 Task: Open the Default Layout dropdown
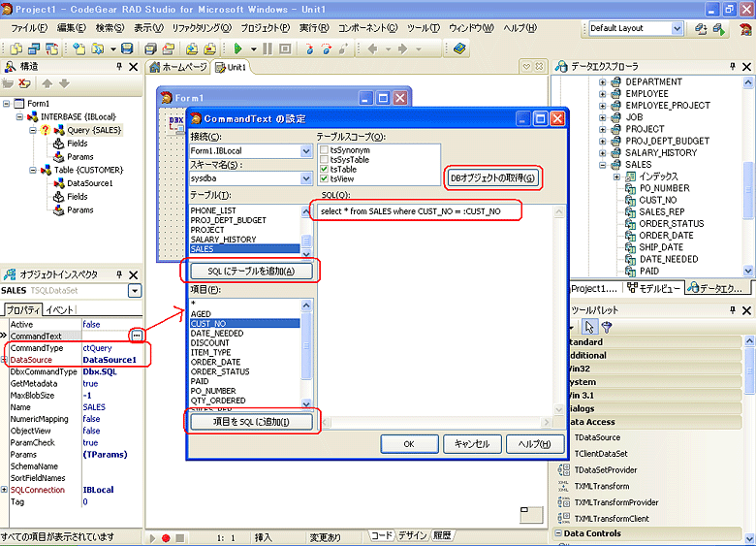pyautogui.click(x=677, y=28)
